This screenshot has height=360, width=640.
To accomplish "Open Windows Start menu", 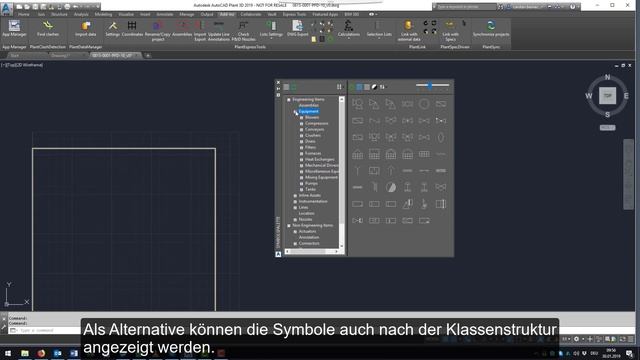I will (8, 353).
